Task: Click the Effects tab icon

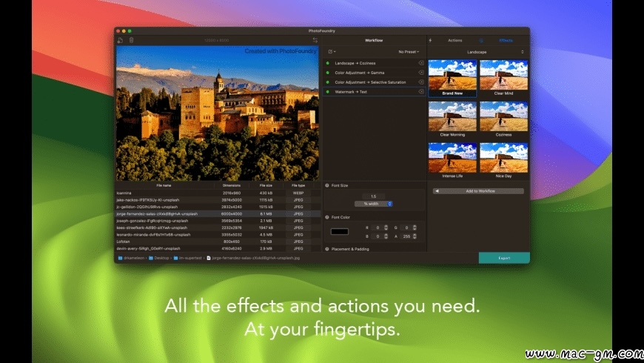Action: click(481, 40)
